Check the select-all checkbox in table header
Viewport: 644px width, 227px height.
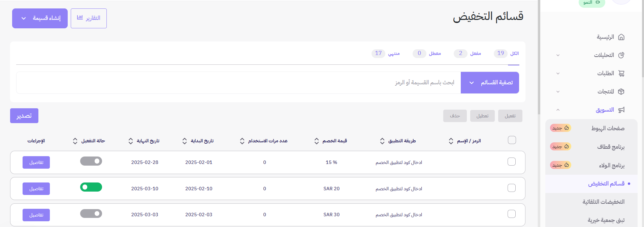point(512,140)
